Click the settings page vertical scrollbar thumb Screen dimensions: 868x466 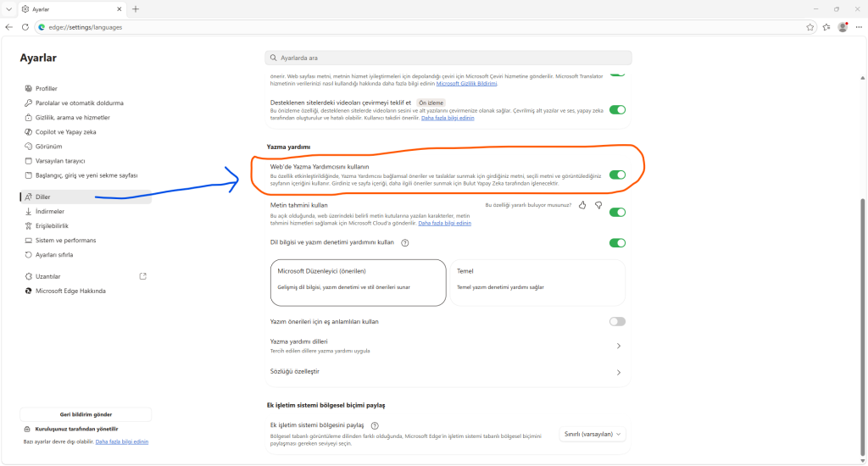pyautogui.click(x=862, y=325)
